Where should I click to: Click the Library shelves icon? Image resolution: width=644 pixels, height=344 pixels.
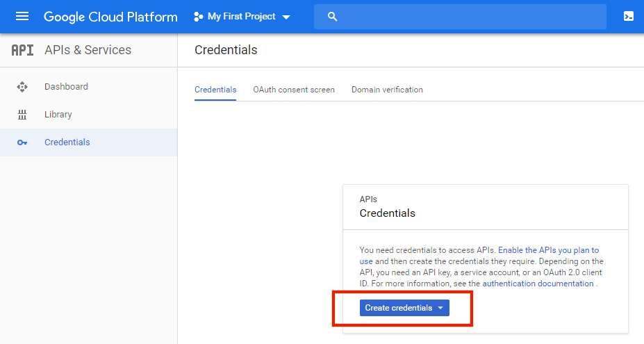(22, 115)
